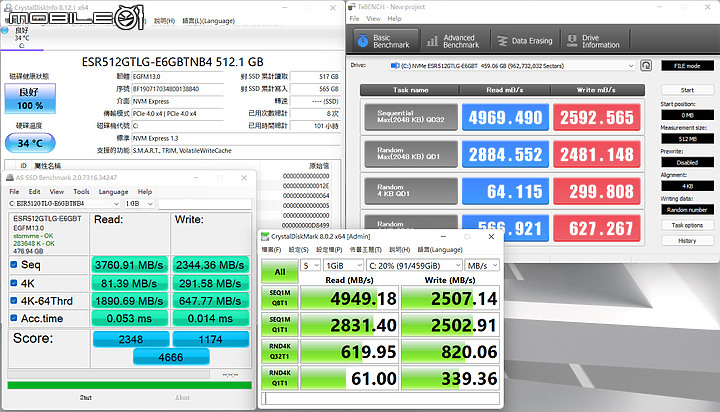The width and height of the screenshot is (720, 412).
Task: Open AS SSD Tools menu
Action: click(81, 192)
